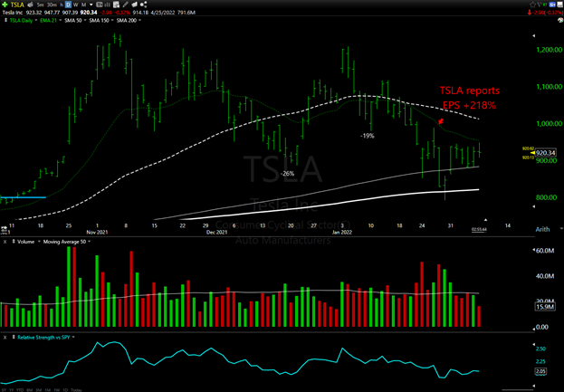This screenshot has width=564, height=392.
Task: Open the timeframe dropdown arrow
Action: [x=91, y=5]
